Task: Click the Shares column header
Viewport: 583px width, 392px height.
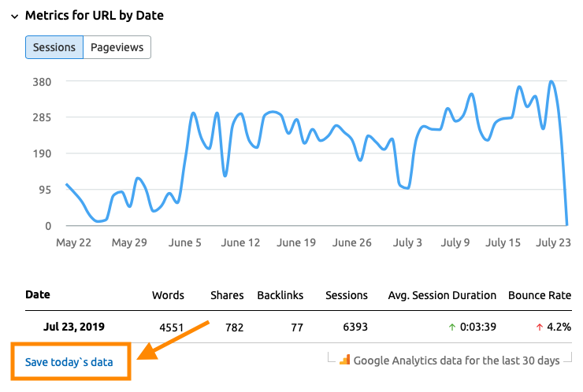Action: pyautogui.click(x=227, y=296)
